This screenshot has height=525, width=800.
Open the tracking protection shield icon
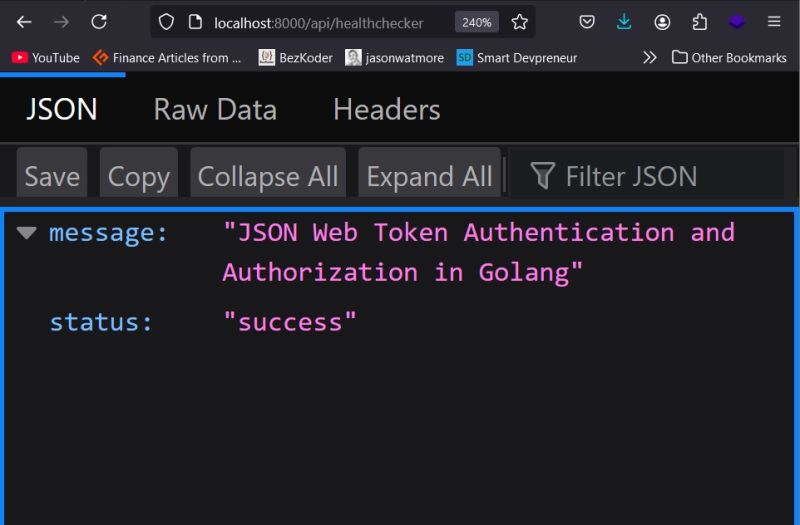coord(166,22)
